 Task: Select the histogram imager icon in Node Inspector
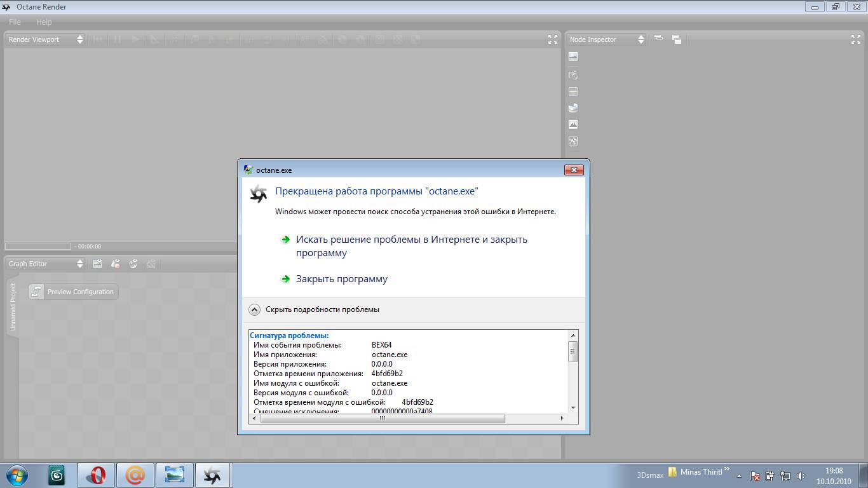click(573, 125)
